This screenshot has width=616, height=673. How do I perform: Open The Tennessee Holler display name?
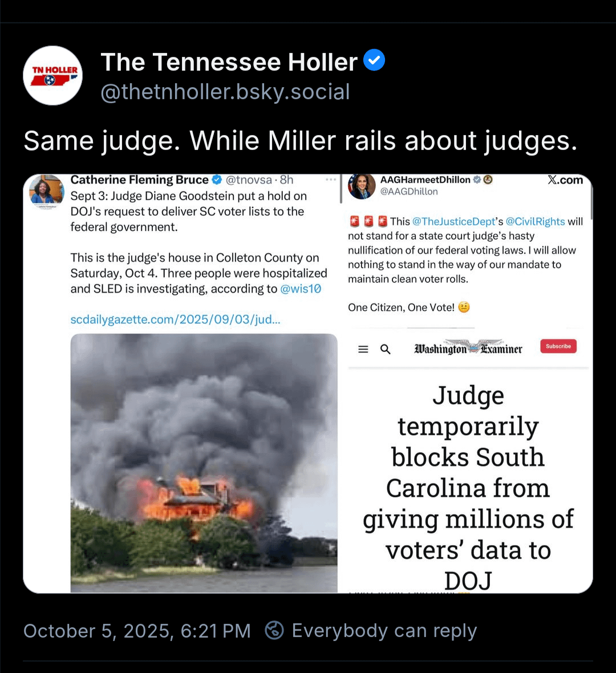point(229,62)
